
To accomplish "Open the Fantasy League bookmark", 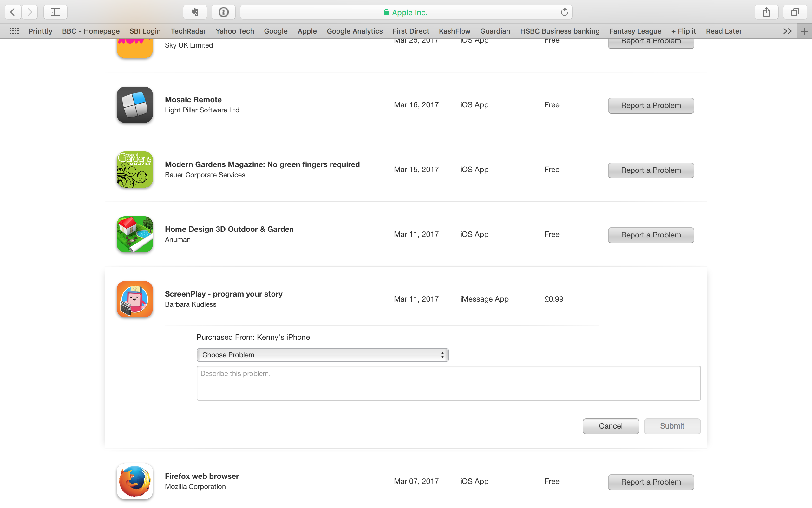I will click(635, 31).
